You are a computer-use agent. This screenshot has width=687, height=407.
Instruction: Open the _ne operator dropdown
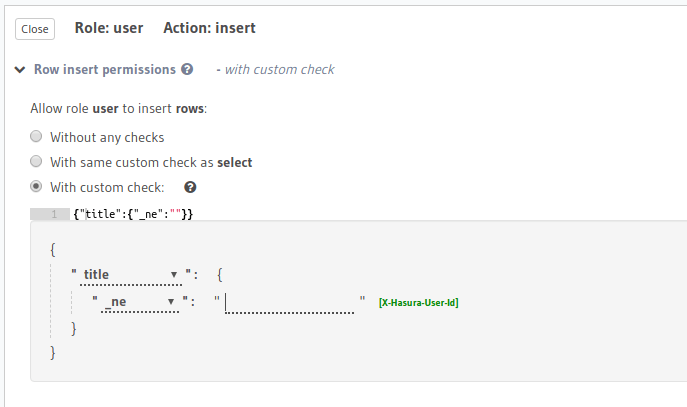coord(138,300)
